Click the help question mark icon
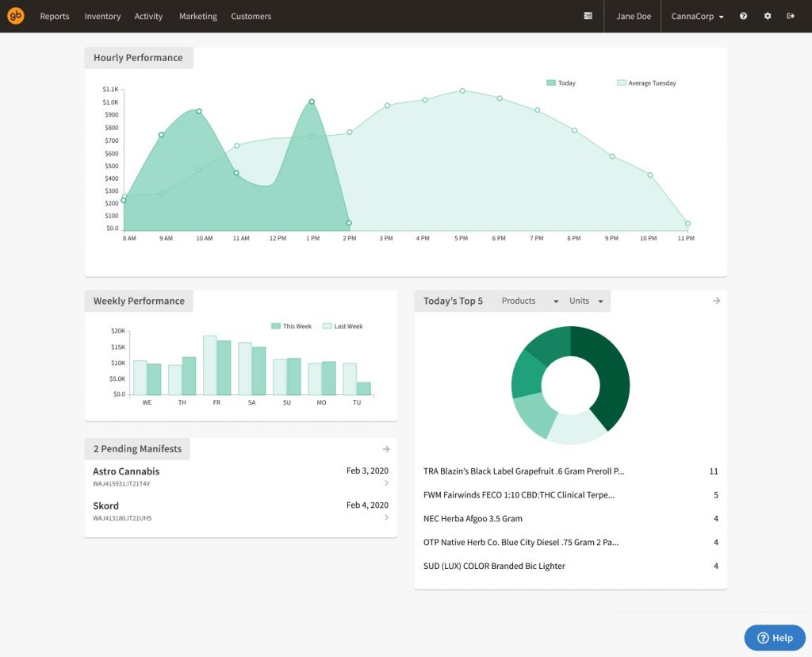 click(x=743, y=16)
